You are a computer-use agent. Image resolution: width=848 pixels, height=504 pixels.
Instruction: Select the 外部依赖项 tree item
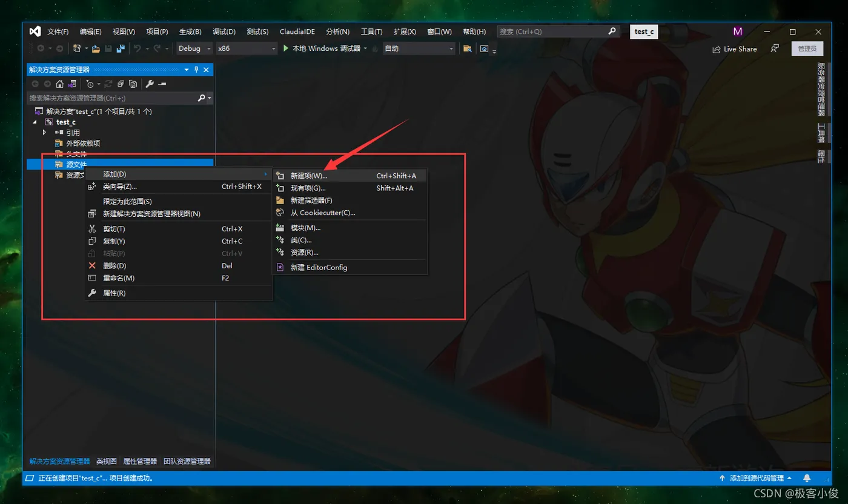[x=83, y=144]
